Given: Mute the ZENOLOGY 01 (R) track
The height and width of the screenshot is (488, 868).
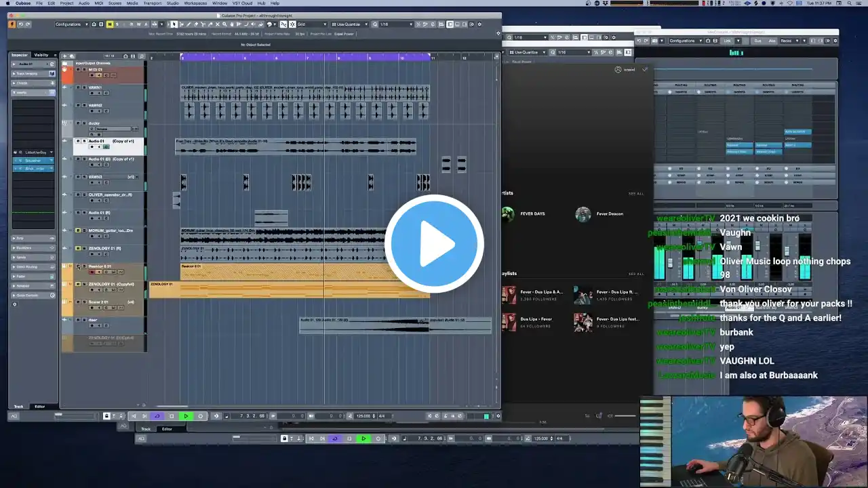Looking at the screenshot, I should (78, 248).
